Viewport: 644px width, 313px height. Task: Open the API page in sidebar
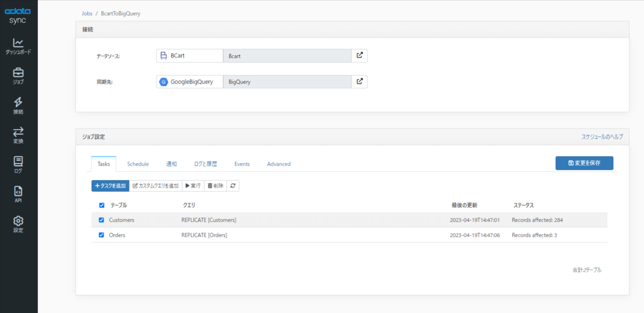click(18, 195)
